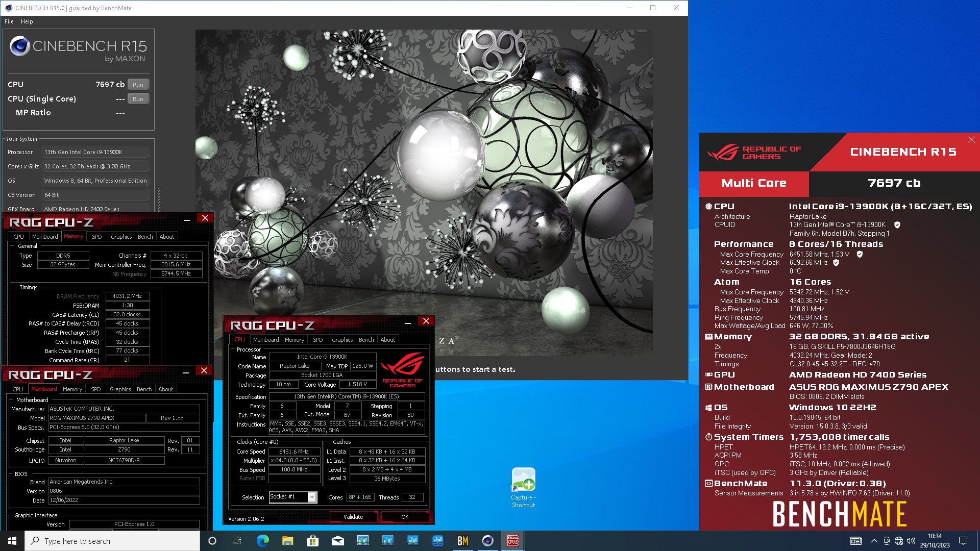Open Mainboard tab in the center CPU-Z window
Screen dimensions: 980x551
click(x=266, y=340)
